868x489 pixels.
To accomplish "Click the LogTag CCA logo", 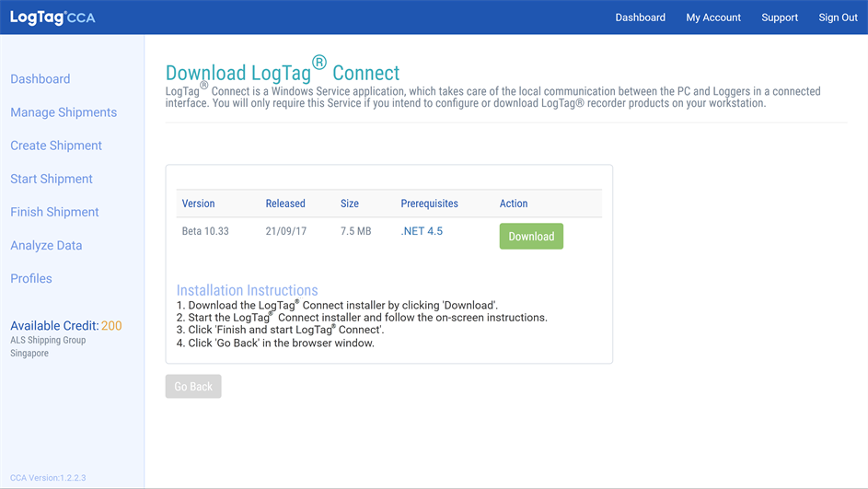I will [x=52, y=17].
